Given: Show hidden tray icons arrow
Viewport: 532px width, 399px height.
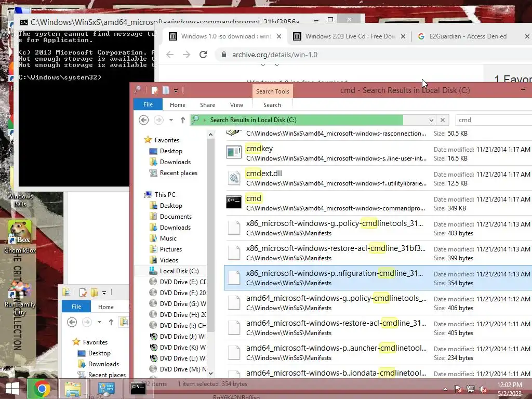Looking at the screenshot, I should tap(445, 389).
